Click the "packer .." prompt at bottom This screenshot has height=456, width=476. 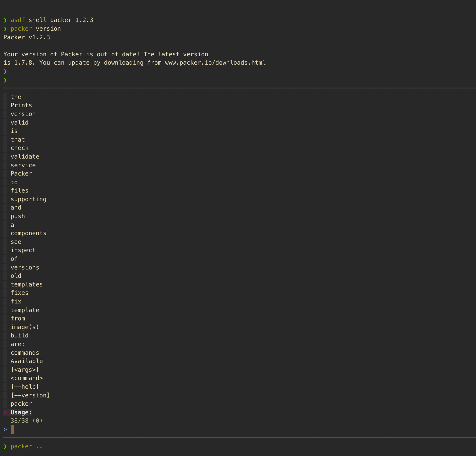pos(26,446)
